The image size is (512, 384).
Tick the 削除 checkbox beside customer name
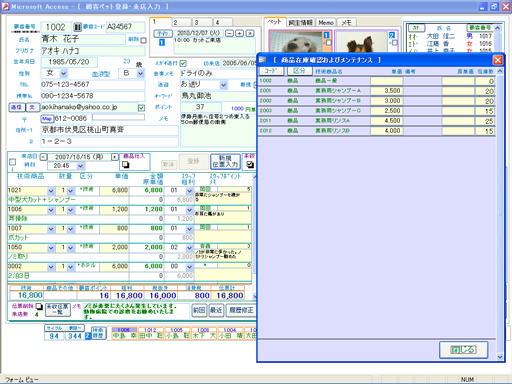143,40
